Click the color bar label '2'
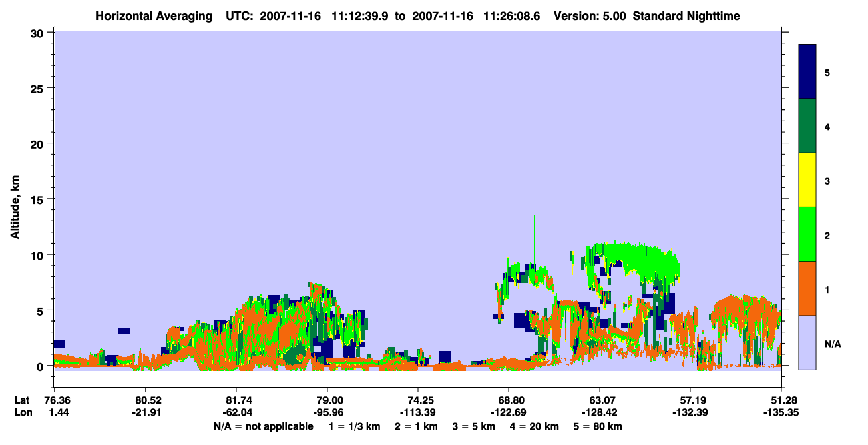Viewport: 868px width, 445px height. 827,235
